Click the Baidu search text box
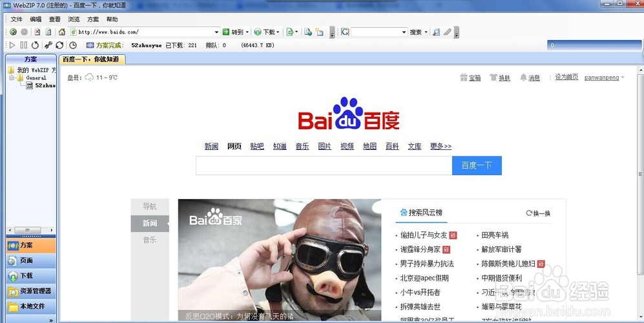This screenshot has height=323, width=644. tap(324, 165)
